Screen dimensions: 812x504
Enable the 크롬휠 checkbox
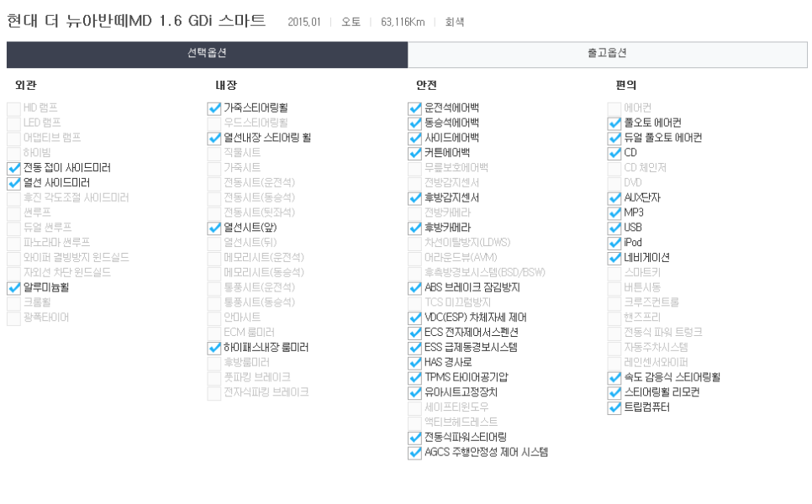coord(13,304)
